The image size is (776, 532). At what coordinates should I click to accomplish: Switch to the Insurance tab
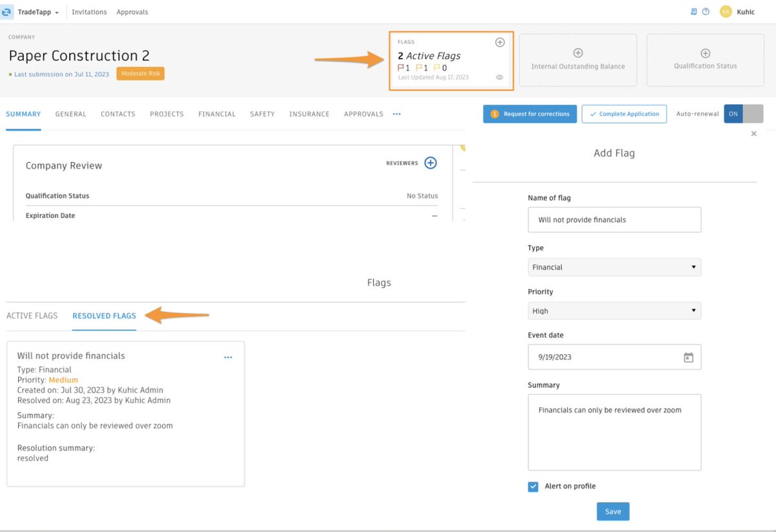309,114
